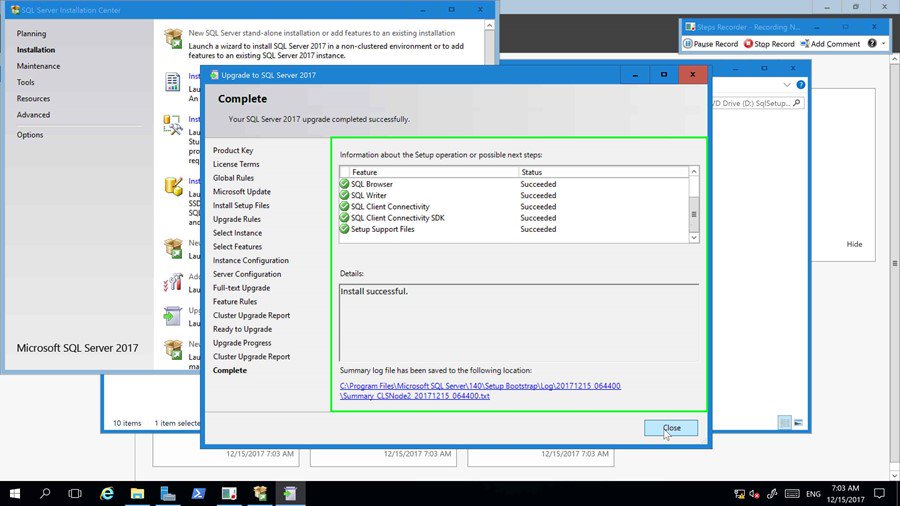This screenshot has height=506, width=900.
Task: Click the Complete wizard step
Action: (x=230, y=371)
